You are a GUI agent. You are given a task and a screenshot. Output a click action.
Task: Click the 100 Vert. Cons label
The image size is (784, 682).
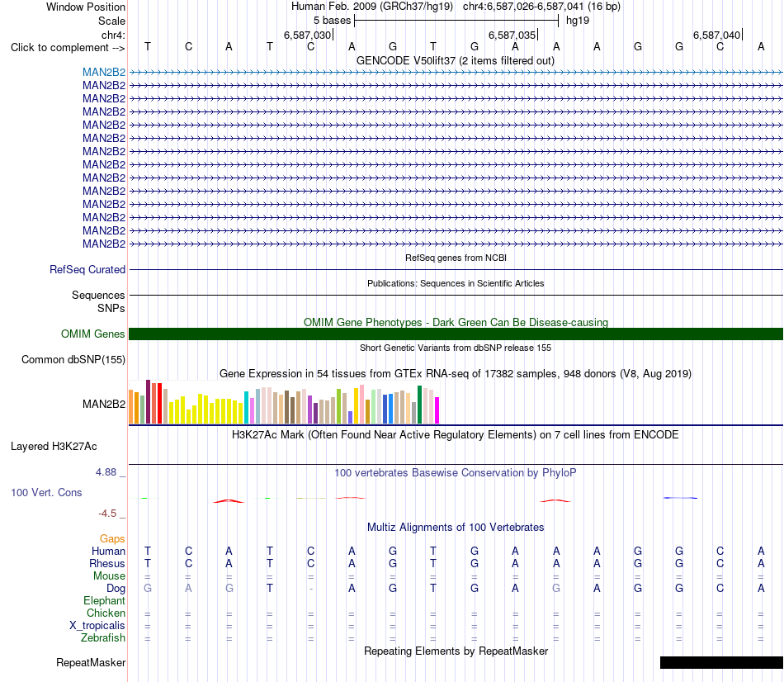(46, 492)
